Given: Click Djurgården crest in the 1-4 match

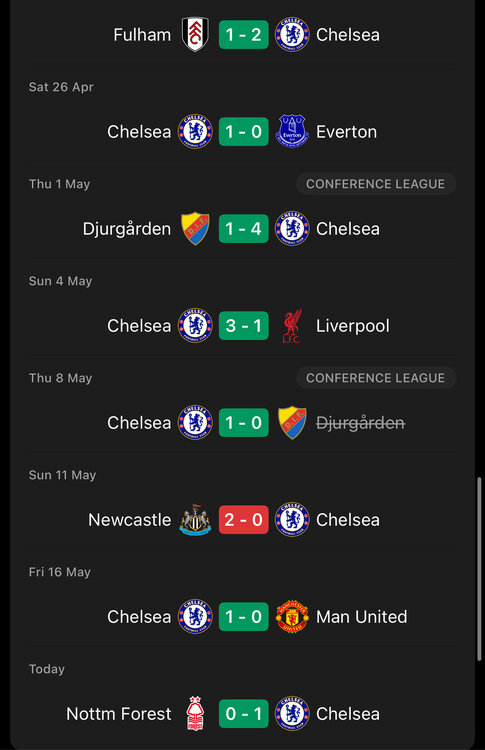Looking at the screenshot, I should coord(195,229).
